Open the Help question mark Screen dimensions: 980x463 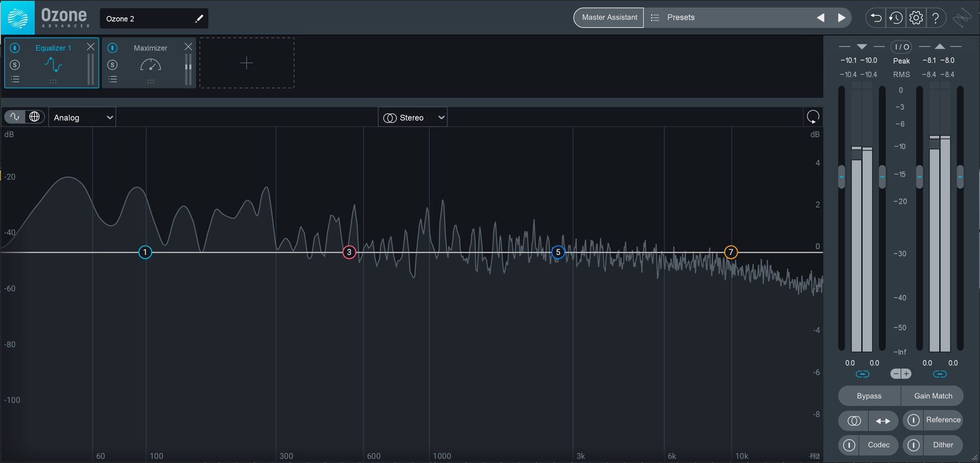click(x=935, y=18)
